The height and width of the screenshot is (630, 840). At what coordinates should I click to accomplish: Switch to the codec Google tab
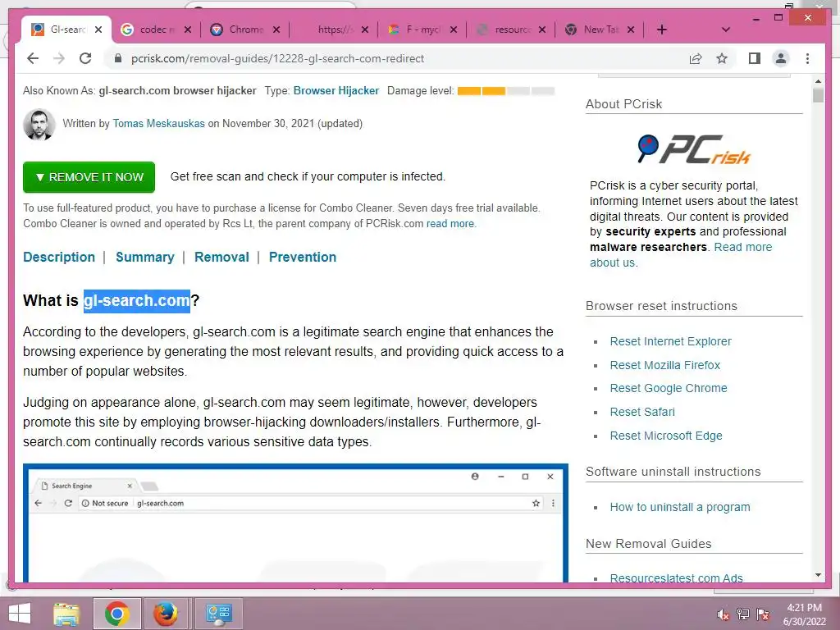click(156, 30)
